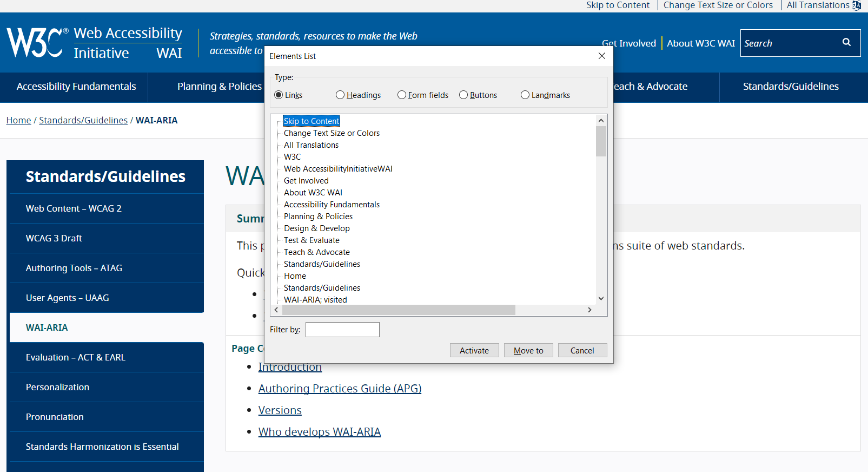Open the Versions page link
This screenshot has height=472, width=868.
[x=280, y=410]
